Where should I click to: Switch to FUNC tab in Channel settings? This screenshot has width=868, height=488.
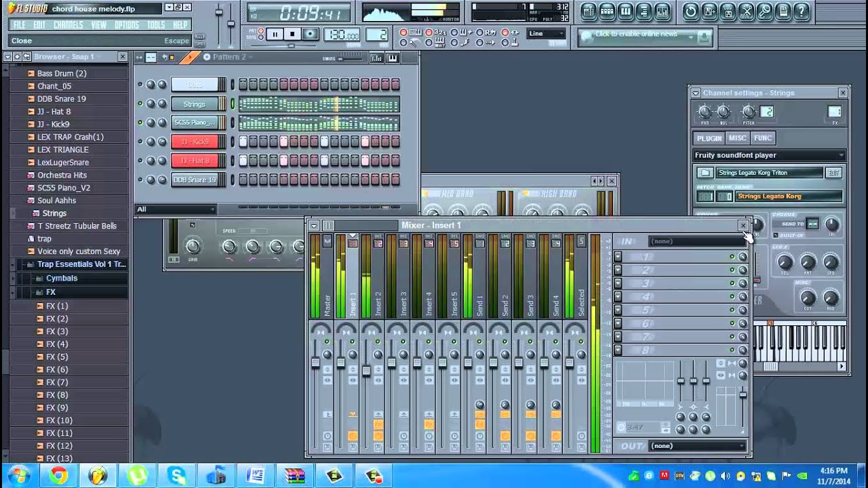coord(763,138)
